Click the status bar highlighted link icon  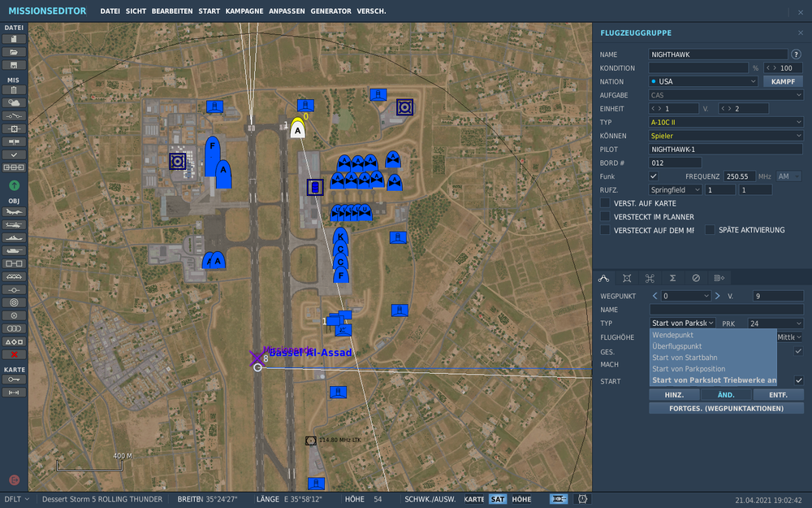[559, 499]
